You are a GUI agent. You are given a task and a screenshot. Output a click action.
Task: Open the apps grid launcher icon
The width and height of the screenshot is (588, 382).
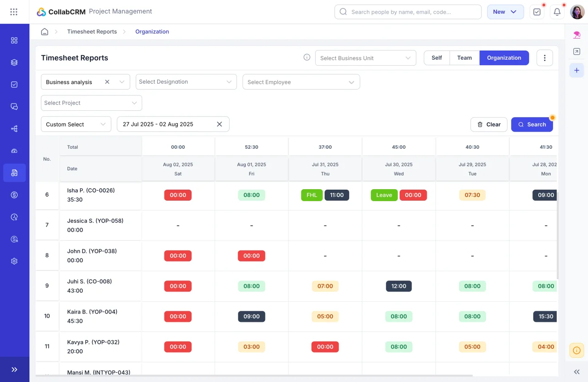pos(14,12)
